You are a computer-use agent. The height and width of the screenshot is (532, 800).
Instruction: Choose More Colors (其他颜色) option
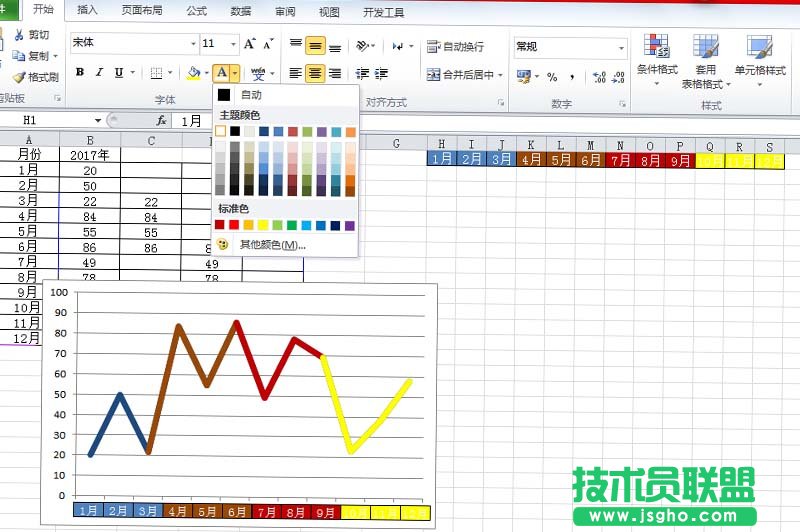271,245
